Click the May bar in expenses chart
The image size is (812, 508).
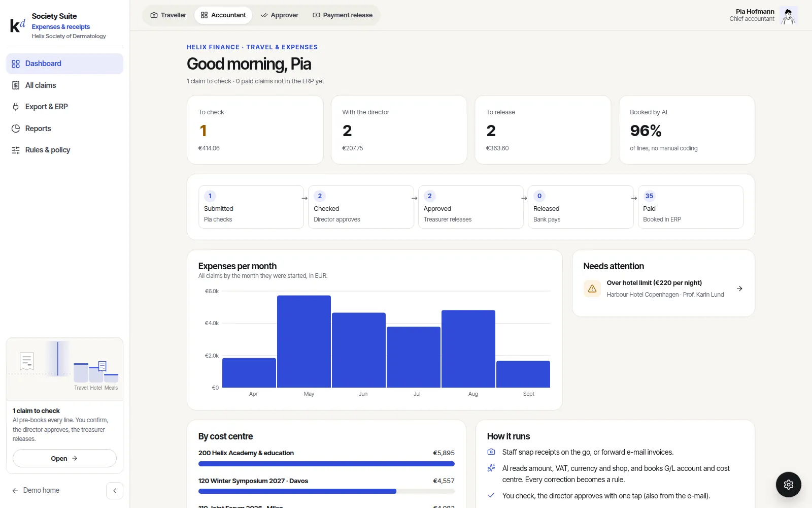304,341
